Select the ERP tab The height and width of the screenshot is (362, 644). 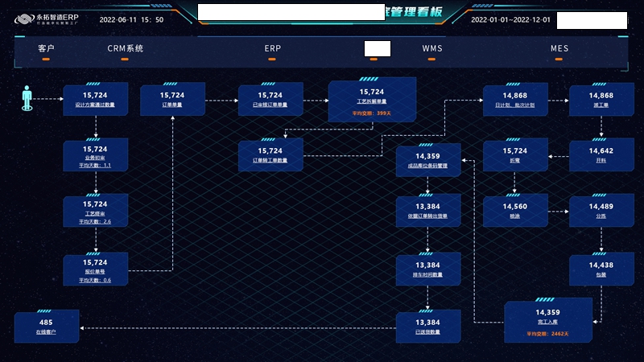(273, 48)
